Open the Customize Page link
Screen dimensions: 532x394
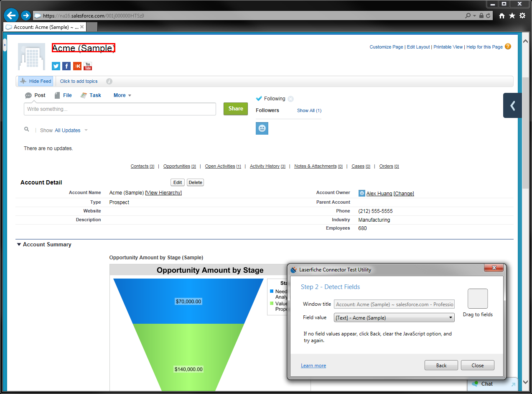click(x=387, y=47)
